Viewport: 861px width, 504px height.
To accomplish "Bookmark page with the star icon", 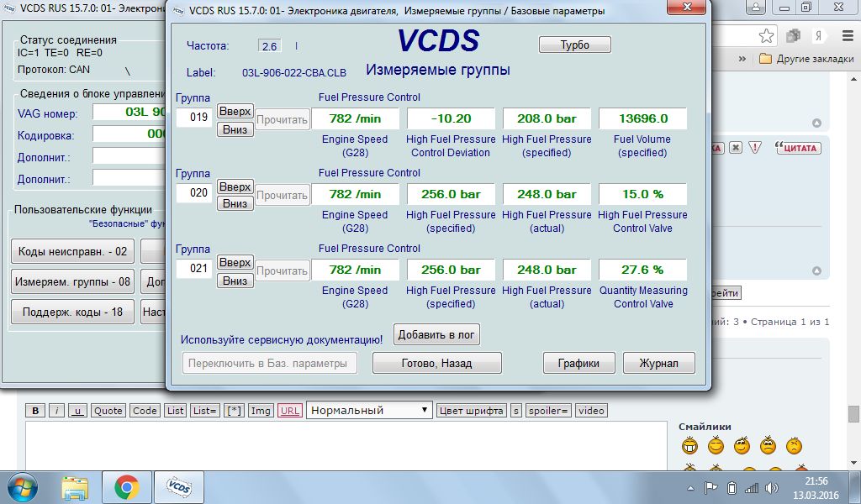I will (766, 36).
